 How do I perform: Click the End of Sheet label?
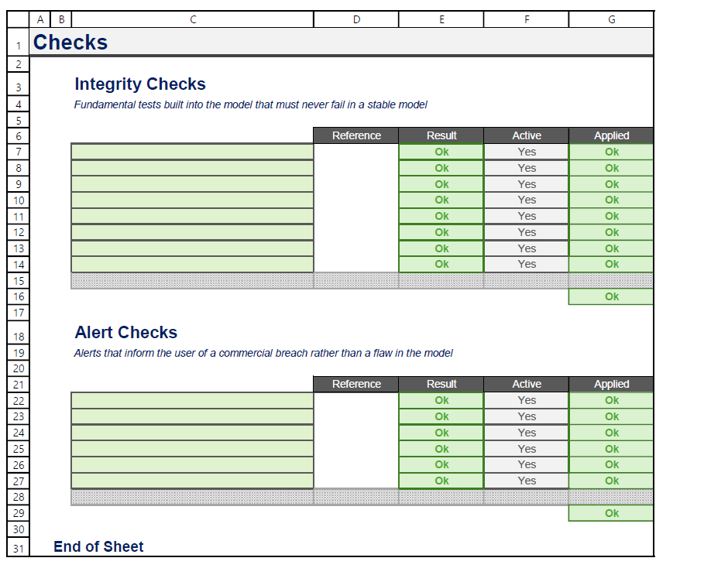click(98, 546)
